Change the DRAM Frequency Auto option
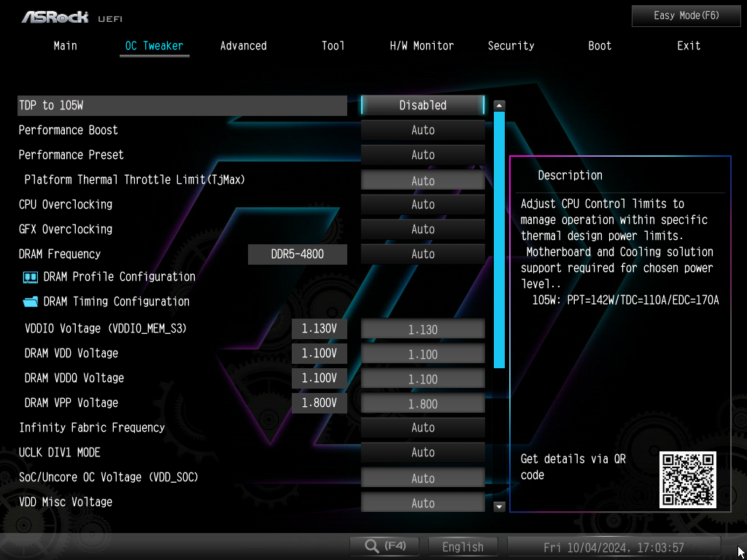This screenshot has height=560, width=747. 422,254
